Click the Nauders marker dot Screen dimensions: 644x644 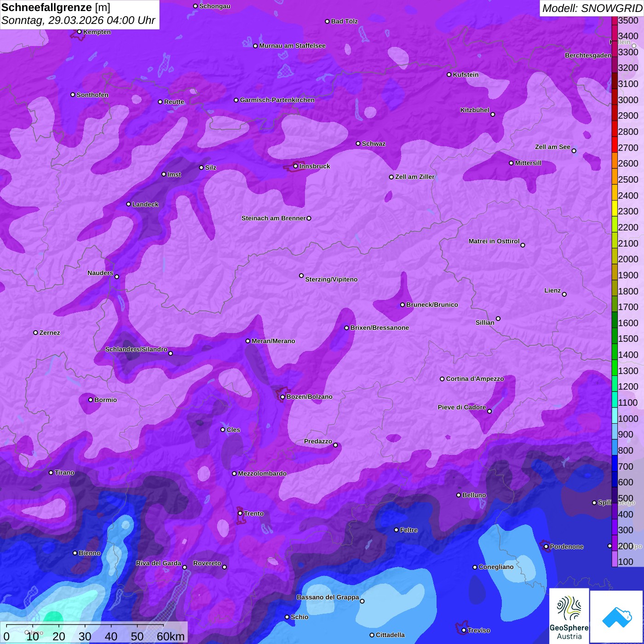click(117, 276)
